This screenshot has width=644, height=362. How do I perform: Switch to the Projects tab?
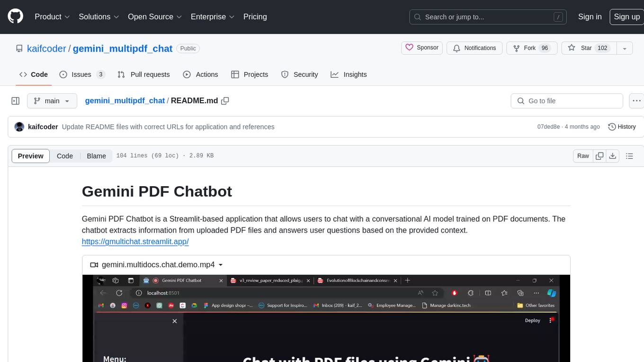250,74
